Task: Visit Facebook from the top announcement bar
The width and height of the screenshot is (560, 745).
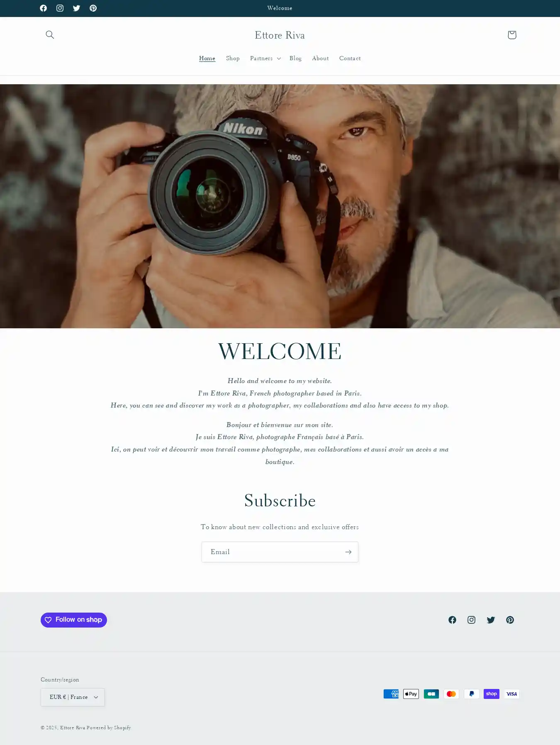Action: 43,8
